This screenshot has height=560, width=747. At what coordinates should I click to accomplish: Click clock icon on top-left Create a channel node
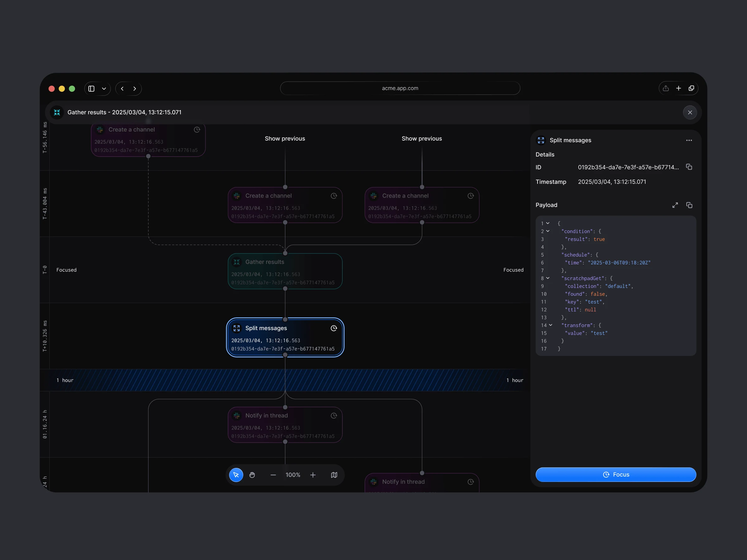(197, 130)
